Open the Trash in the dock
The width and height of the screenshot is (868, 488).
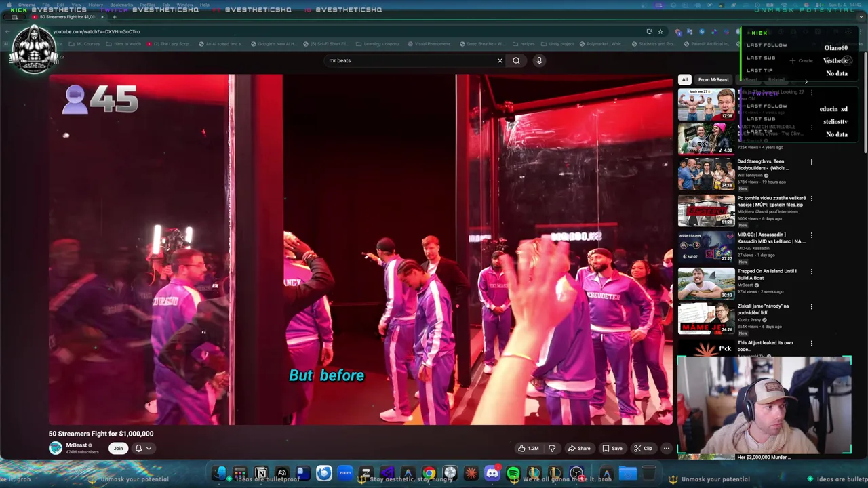click(x=649, y=473)
